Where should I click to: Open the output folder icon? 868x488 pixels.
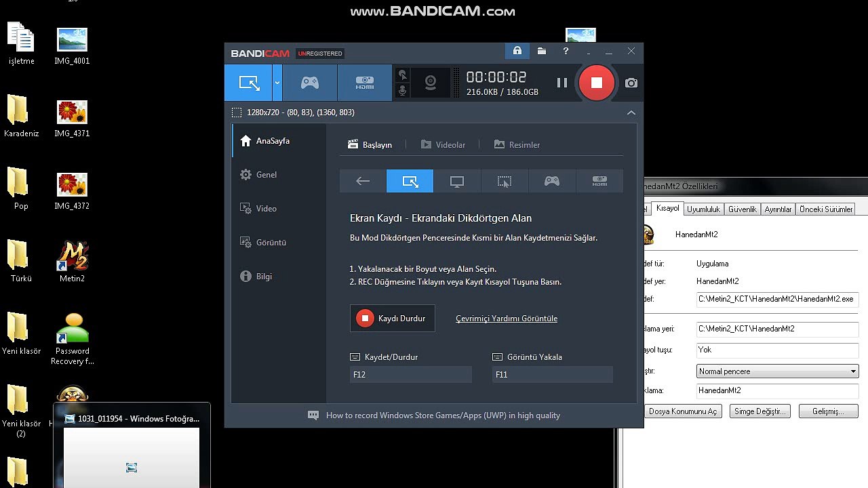pos(542,51)
